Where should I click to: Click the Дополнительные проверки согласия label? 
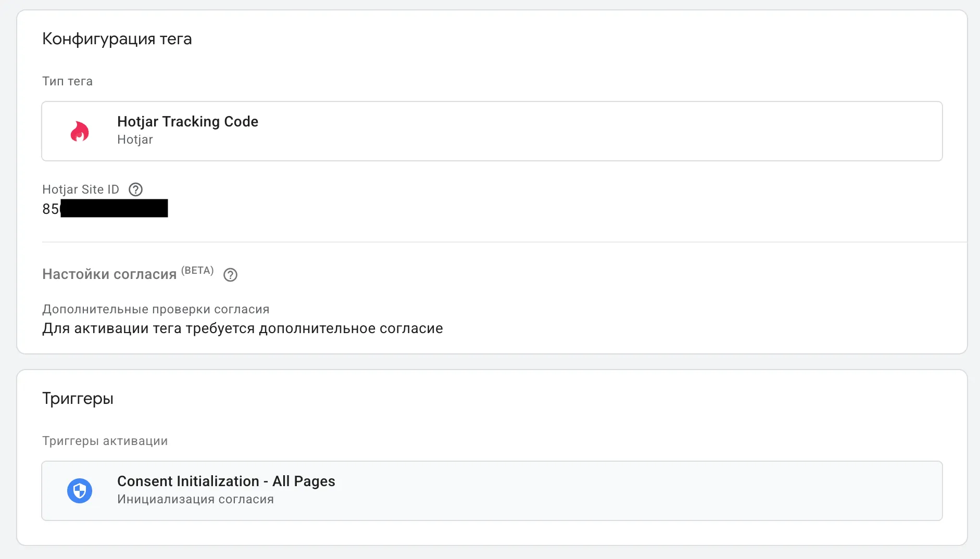tap(156, 309)
